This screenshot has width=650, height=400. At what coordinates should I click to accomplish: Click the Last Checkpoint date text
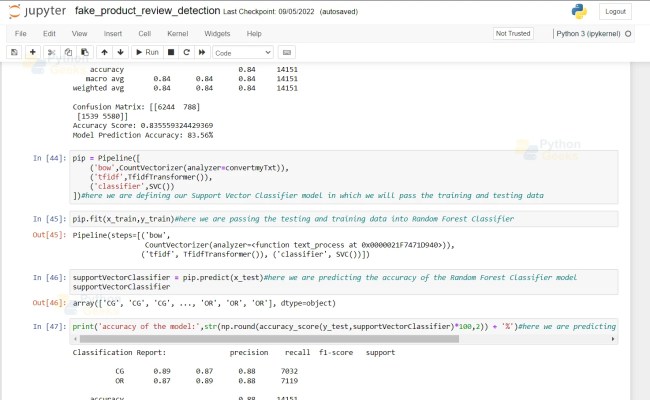click(x=269, y=12)
